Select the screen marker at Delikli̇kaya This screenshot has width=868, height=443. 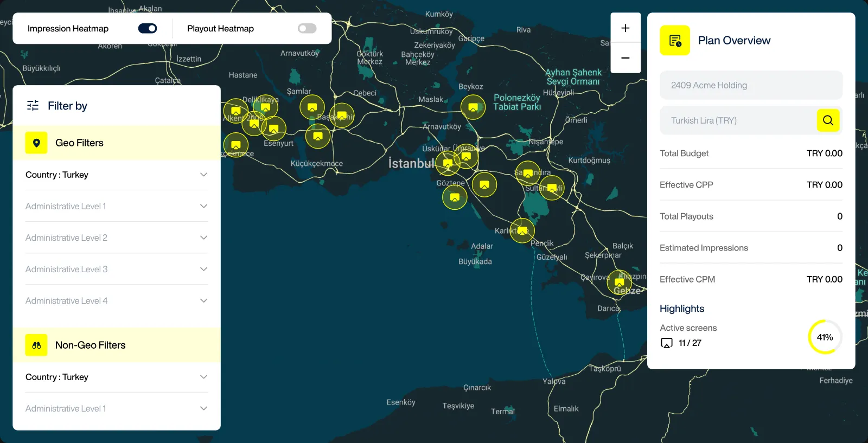point(265,107)
